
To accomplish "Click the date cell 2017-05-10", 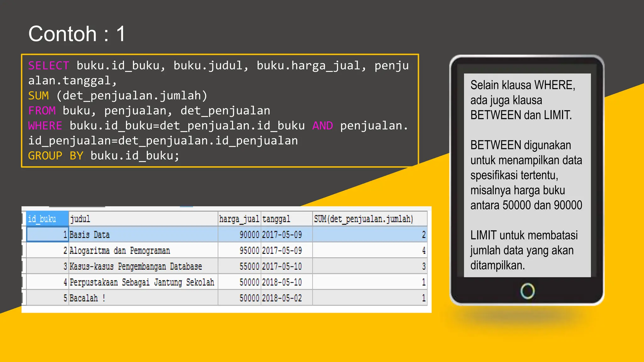I will (286, 266).
